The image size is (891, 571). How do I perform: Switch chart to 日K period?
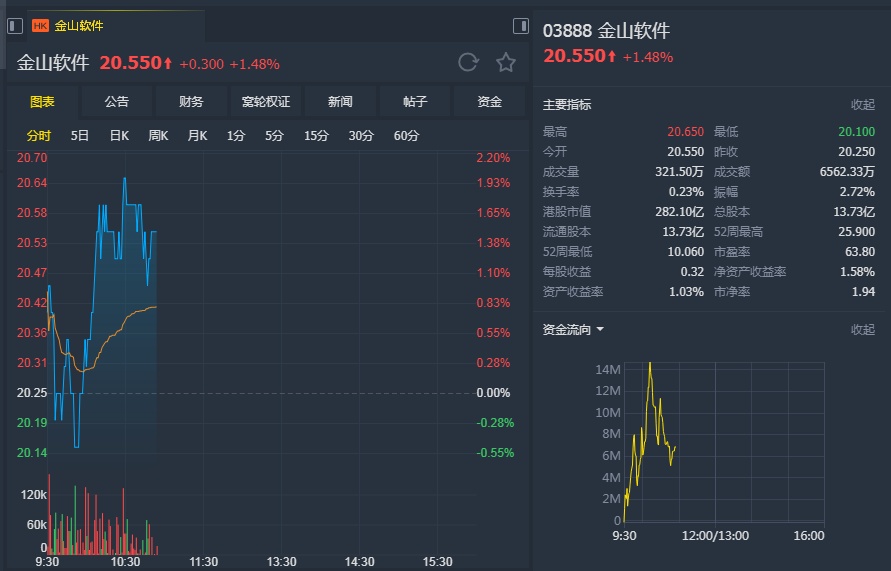[119, 136]
